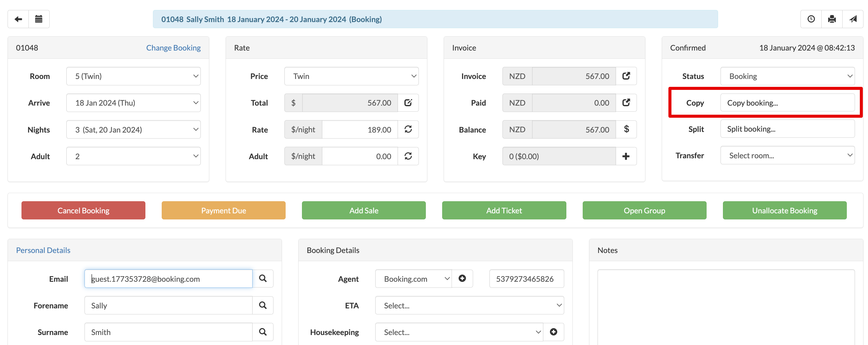Image resolution: width=868 pixels, height=345 pixels.
Task: Click the dollar icon beside Balance
Action: (626, 130)
